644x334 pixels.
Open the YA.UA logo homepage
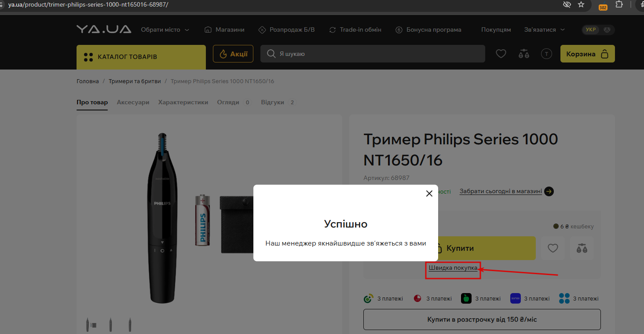[104, 29]
